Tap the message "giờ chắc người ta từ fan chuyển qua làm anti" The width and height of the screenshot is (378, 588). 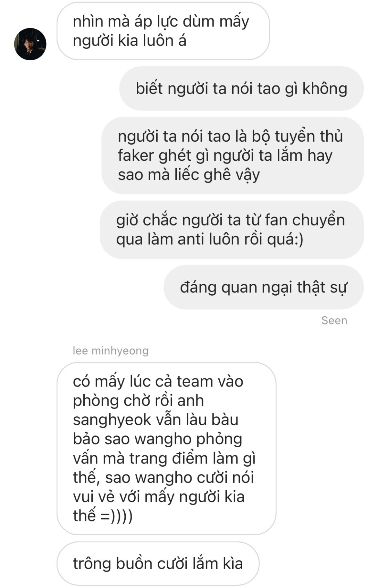click(232, 229)
